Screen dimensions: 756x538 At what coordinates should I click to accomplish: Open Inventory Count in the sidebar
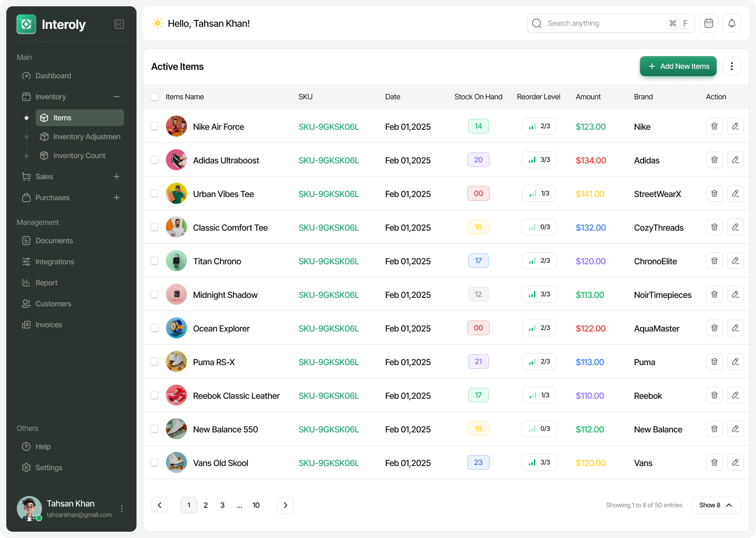click(x=79, y=156)
